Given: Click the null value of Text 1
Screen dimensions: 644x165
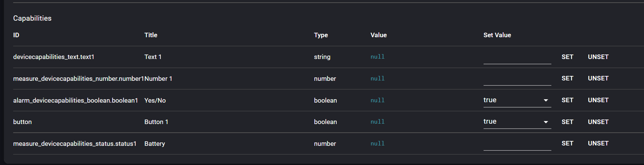Looking at the screenshot, I should (377, 57).
